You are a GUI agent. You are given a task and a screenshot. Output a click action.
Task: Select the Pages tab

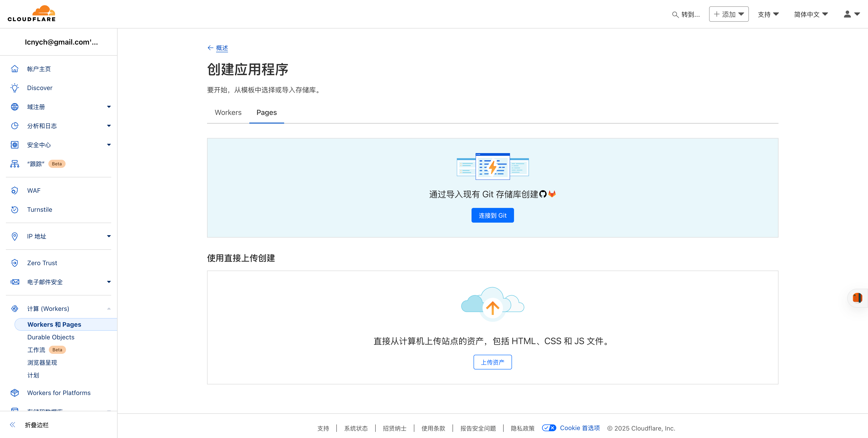pos(267,113)
